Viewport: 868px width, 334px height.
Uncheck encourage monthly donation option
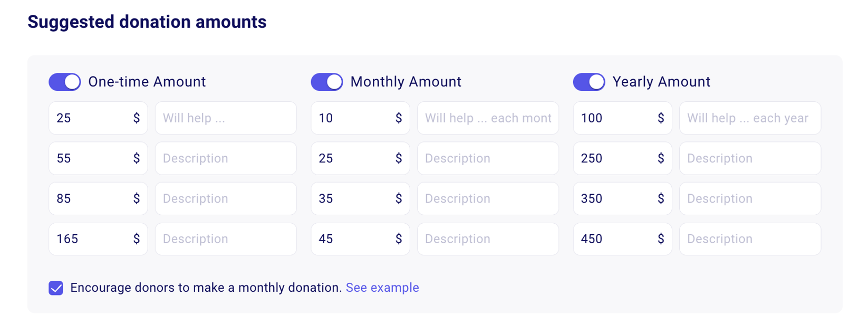(x=55, y=288)
